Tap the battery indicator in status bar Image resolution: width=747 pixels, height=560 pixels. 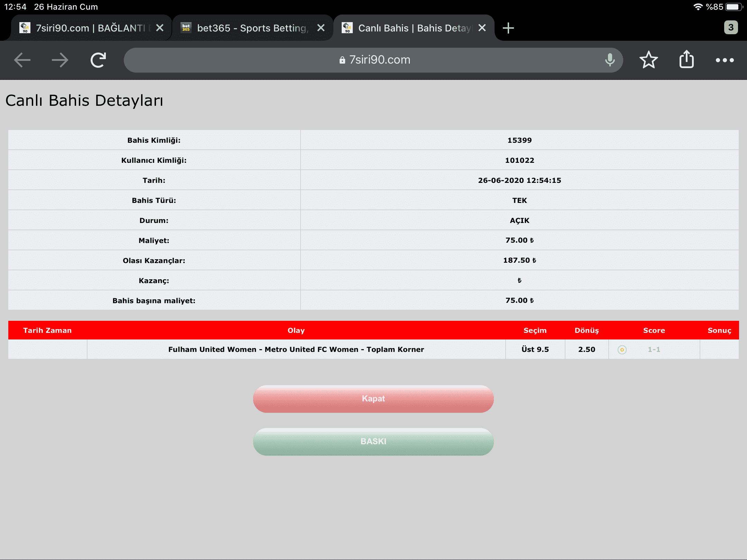click(734, 7)
